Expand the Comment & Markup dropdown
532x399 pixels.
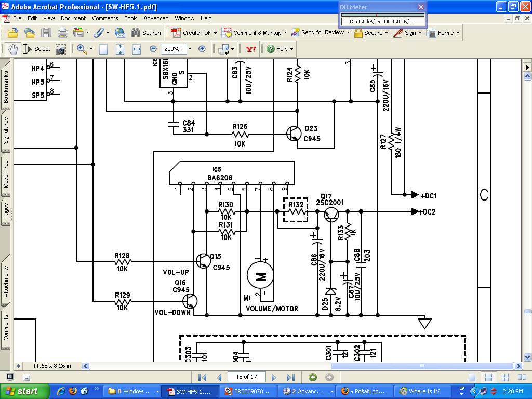(285, 33)
